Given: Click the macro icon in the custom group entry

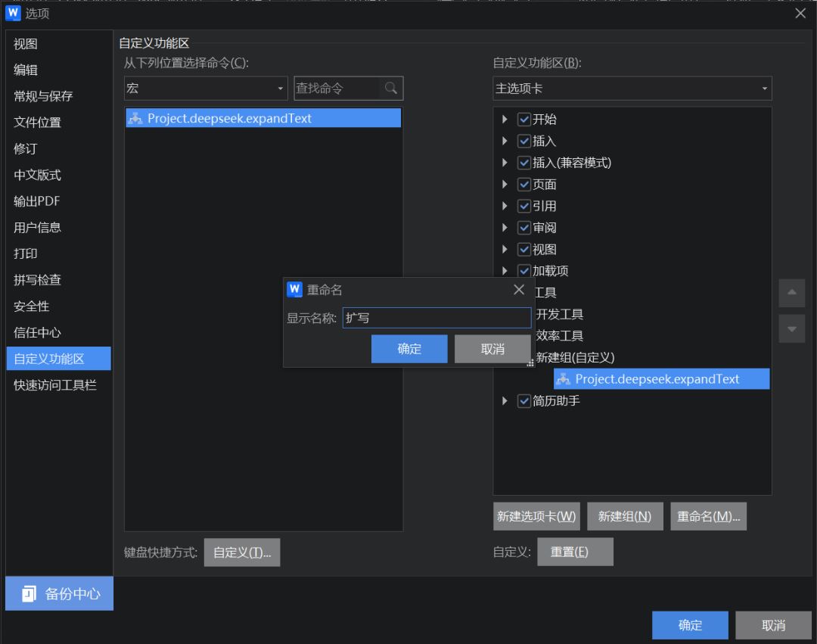Looking at the screenshot, I should point(564,379).
